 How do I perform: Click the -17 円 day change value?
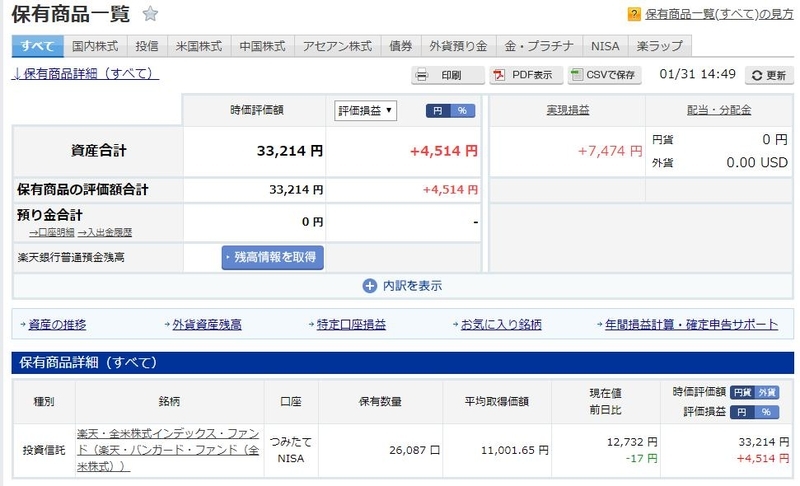tap(641, 458)
